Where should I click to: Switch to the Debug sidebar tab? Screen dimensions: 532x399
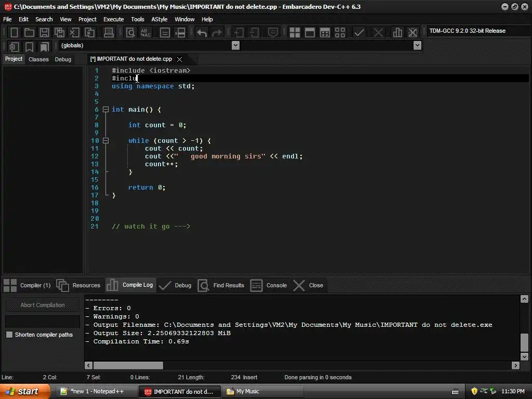pyautogui.click(x=63, y=59)
